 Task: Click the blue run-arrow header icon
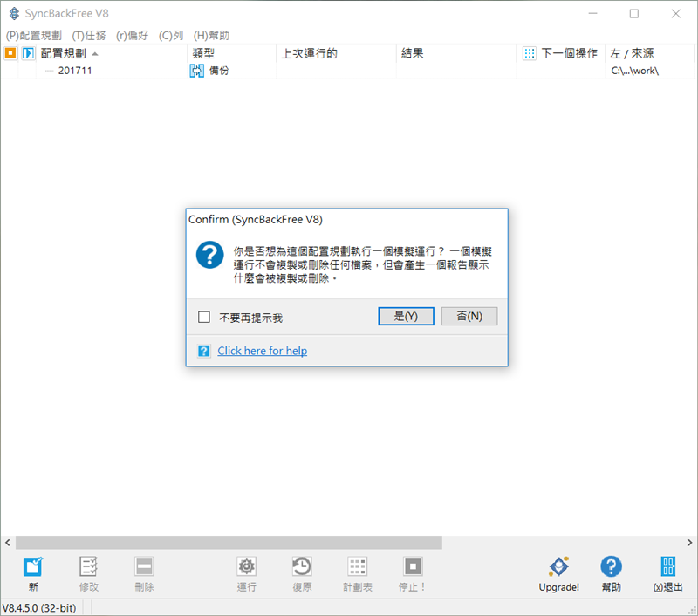28,53
